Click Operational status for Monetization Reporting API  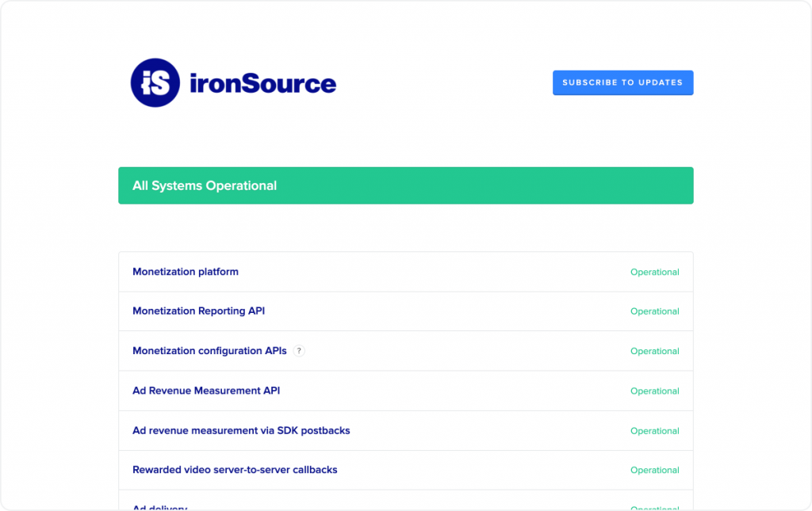click(x=655, y=311)
